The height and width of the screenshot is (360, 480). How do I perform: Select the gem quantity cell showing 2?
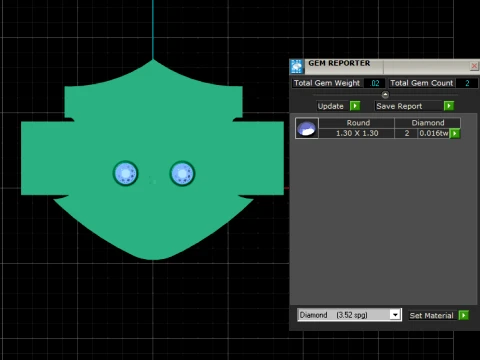point(406,133)
